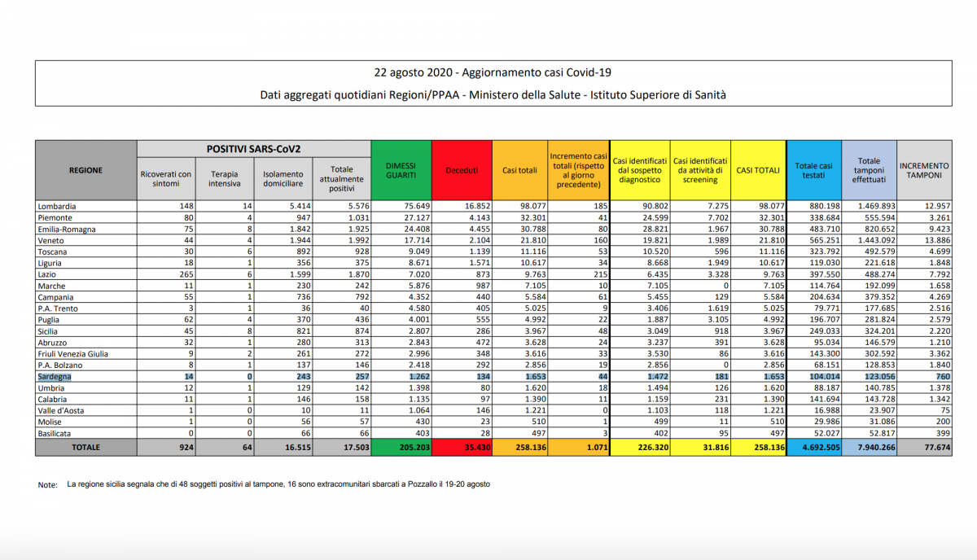Select the Emilia-Romagna row label

(x=67, y=230)
